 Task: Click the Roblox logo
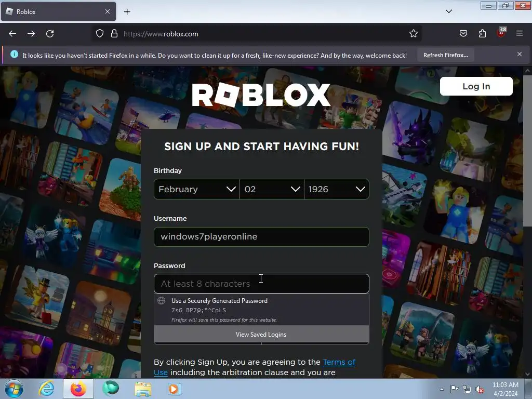click(x=261, y=95)
